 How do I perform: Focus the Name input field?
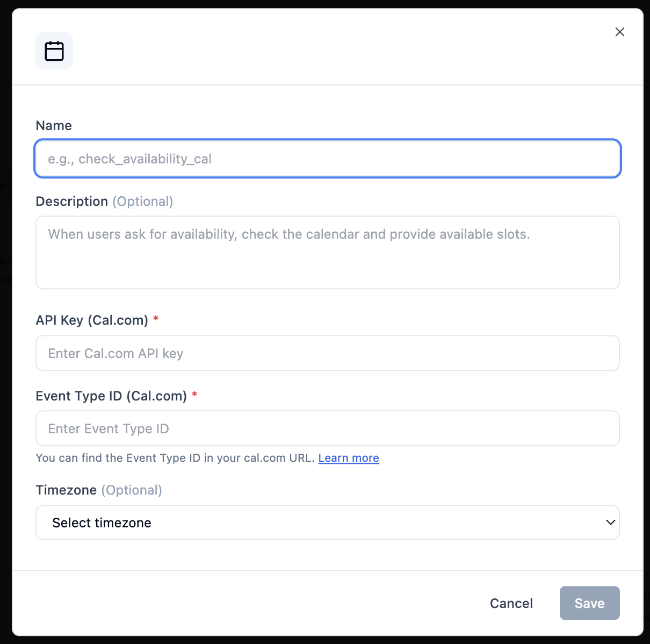328,159
